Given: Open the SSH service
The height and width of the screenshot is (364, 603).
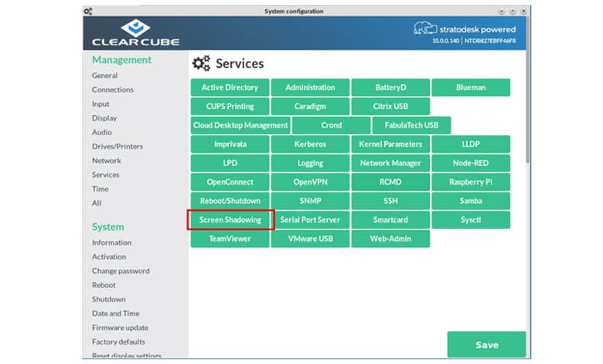Looking at the screenshot, I should coord(390,201).
